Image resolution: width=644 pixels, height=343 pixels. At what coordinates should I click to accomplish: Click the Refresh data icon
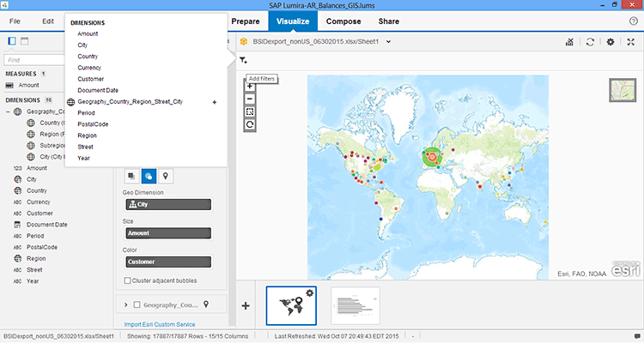click(590, 41)
